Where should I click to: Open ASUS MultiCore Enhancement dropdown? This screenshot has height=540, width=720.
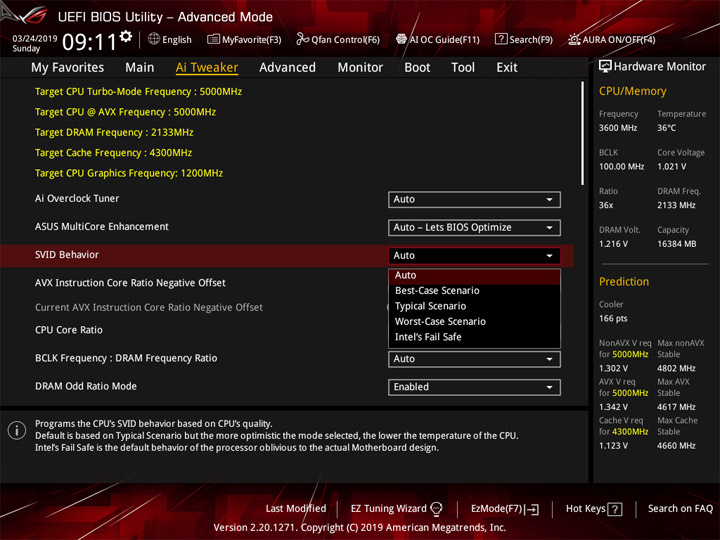(x=474, y=228)
